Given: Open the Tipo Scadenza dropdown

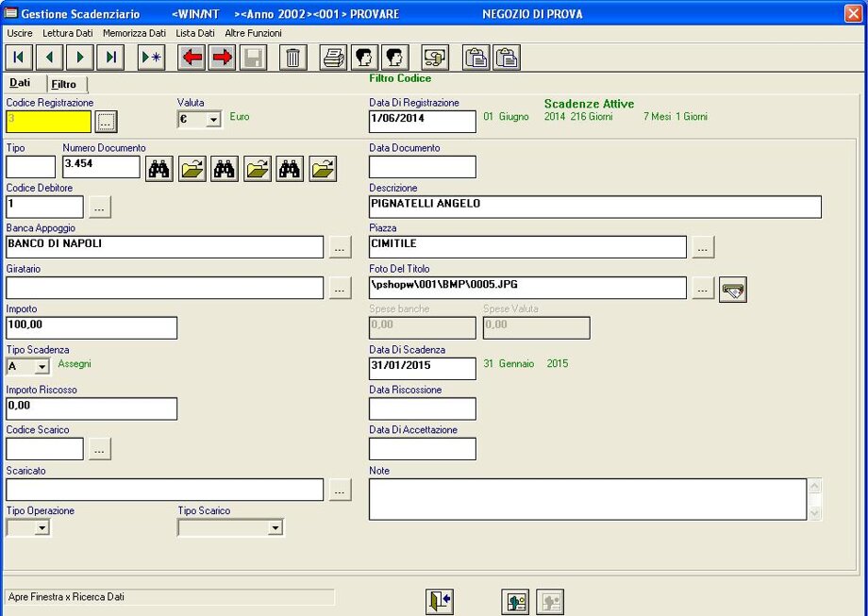Looking at the screenshot, I should [x=42, y=367].
